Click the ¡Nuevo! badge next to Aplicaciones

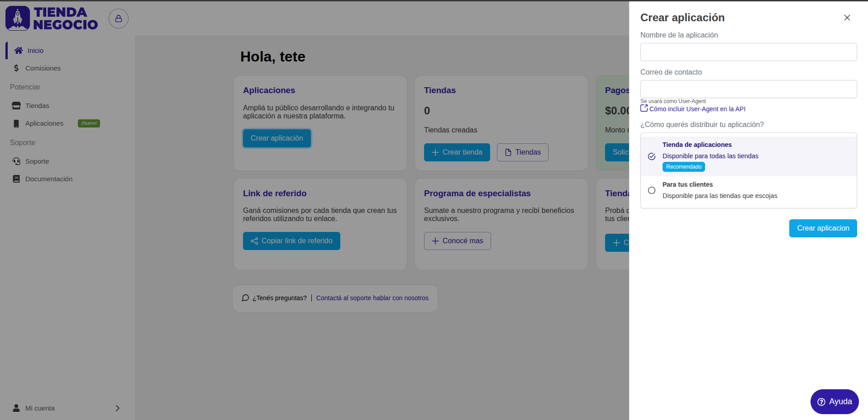(x=89, y=123)
